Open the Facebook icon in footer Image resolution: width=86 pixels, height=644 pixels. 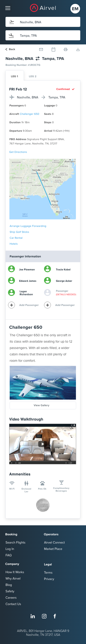point(55,616)
